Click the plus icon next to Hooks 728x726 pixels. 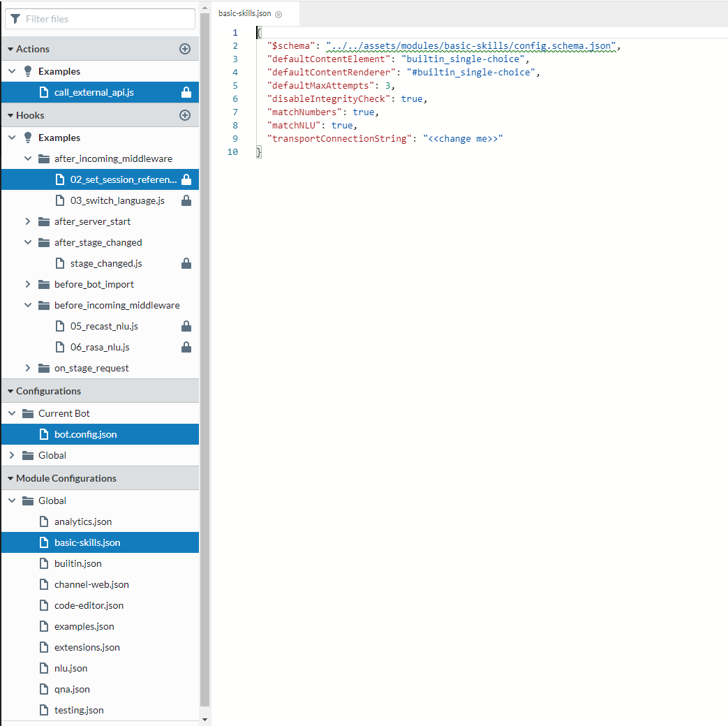[x=184, y=115]
